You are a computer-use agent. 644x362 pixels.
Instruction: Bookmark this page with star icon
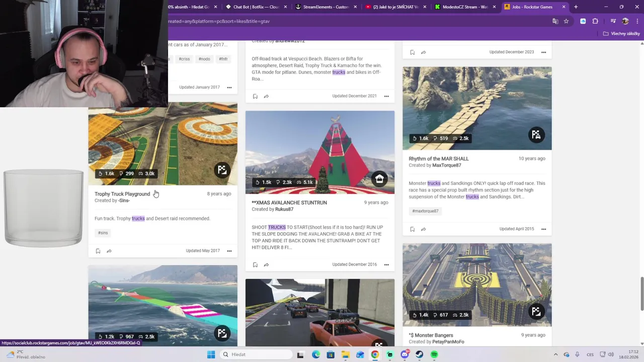click(566, 21)
